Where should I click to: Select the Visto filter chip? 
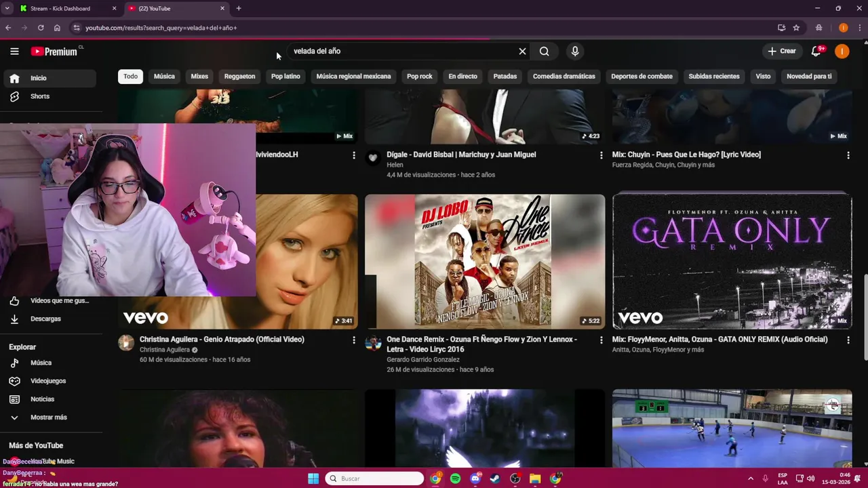[x=763, y=76]
